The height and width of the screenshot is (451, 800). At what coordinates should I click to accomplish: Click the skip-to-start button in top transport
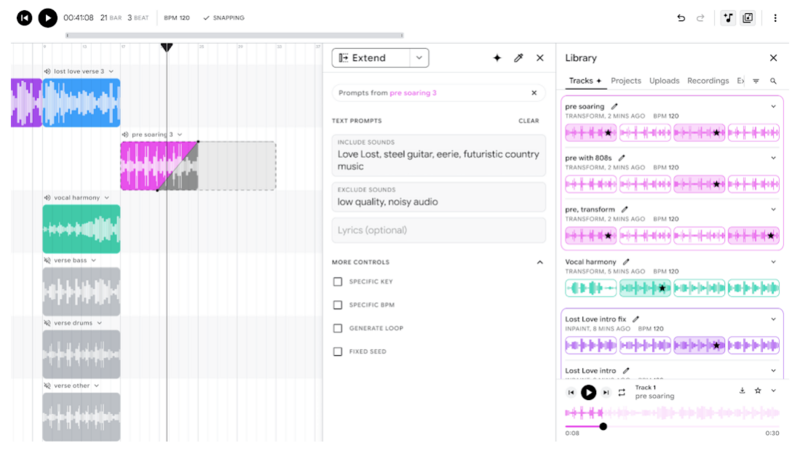click(24, 18)
